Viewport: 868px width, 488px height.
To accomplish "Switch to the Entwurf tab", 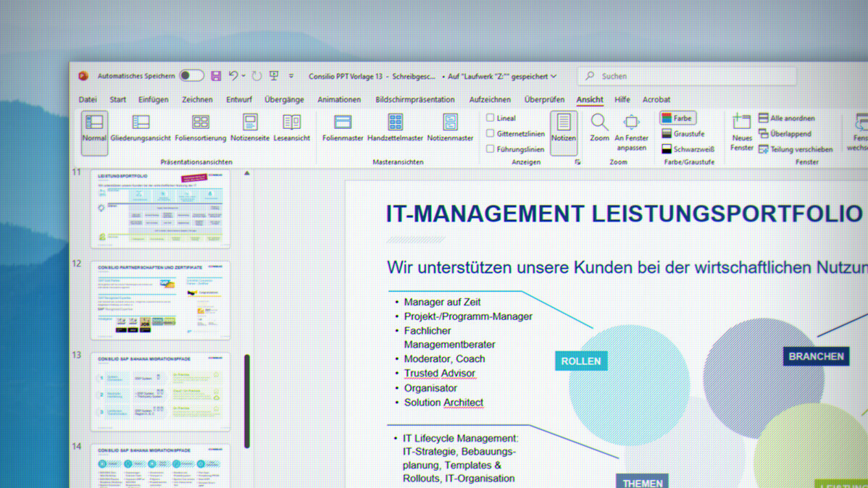I will coord(238,100).
